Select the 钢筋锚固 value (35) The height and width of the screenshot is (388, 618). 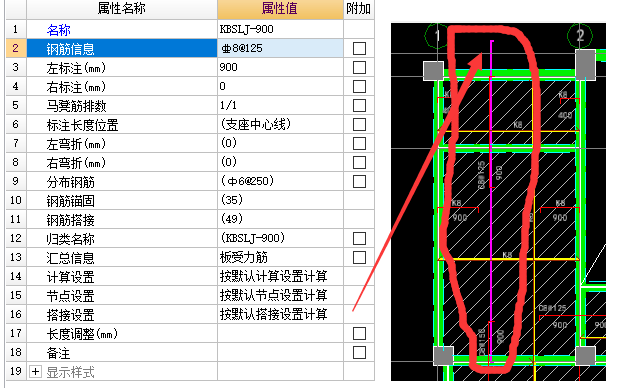[x=280, y=200]
